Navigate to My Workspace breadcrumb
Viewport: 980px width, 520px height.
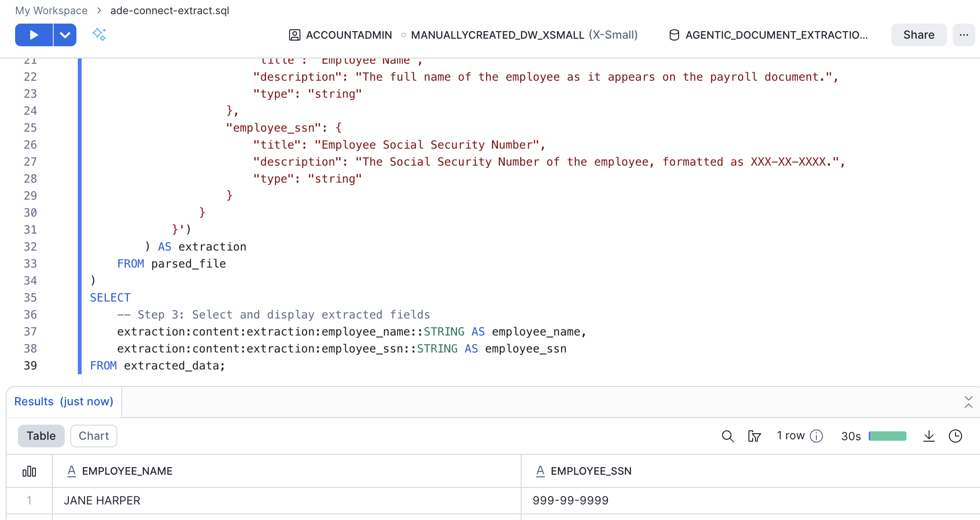(51, 10)
